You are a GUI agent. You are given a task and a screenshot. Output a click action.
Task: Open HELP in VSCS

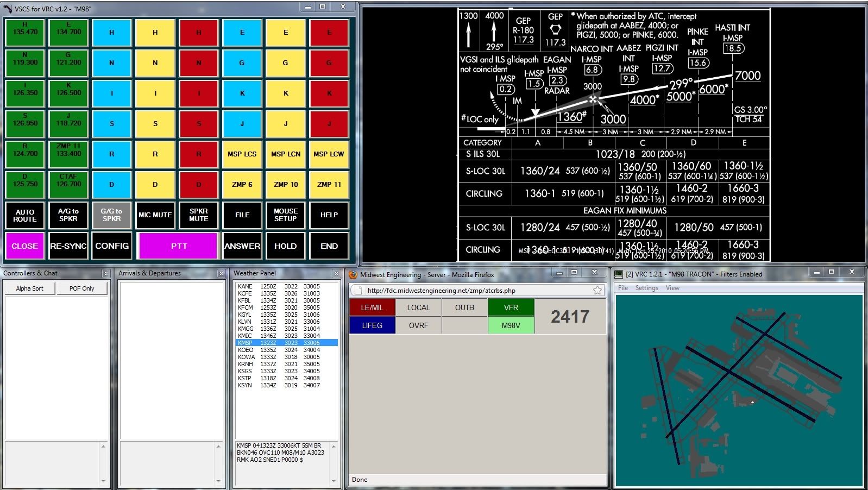tap(329, 215)
